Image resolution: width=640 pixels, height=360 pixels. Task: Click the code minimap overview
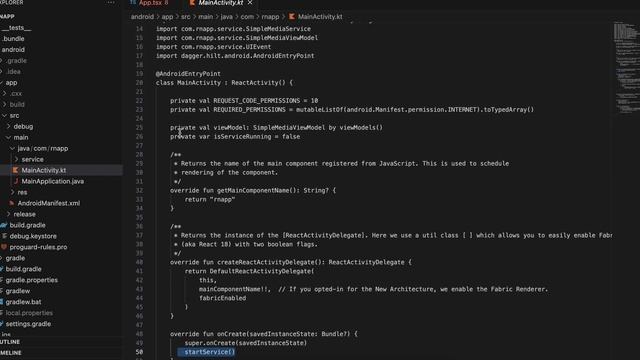627,67
